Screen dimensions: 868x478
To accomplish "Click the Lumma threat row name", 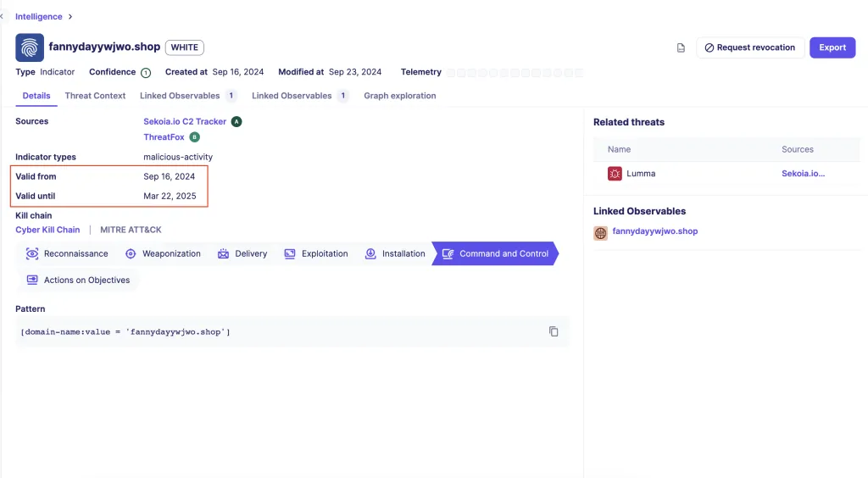I will [x=641, y=174].
